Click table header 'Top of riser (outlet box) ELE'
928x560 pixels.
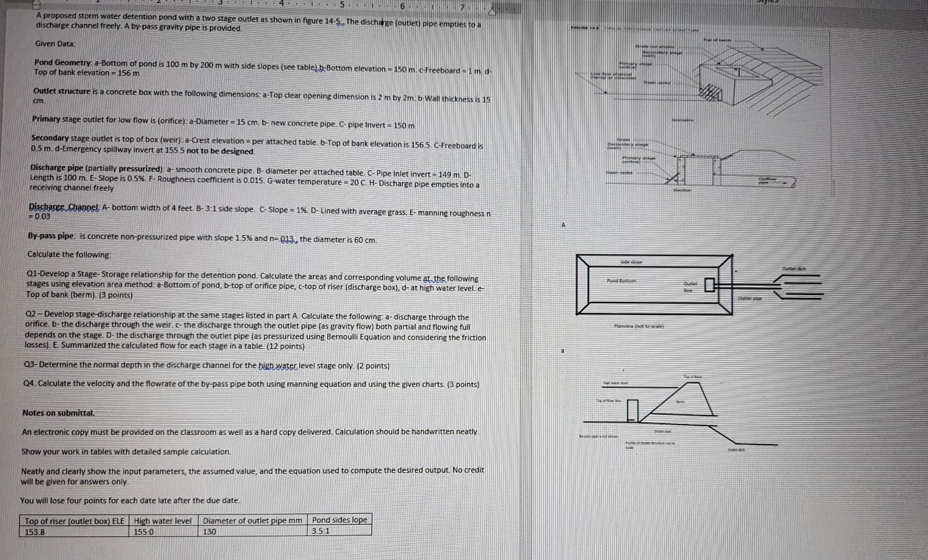pos(75,521)
